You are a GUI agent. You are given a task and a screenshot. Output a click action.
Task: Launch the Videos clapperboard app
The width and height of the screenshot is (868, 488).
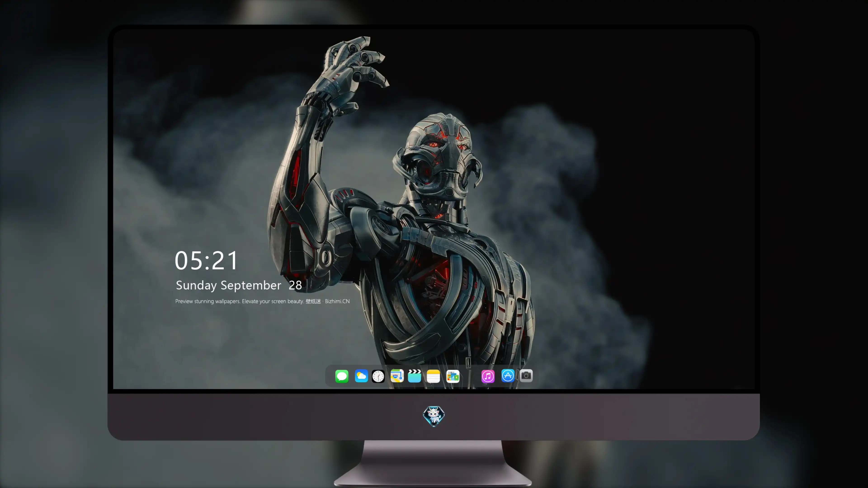[415, 376]
